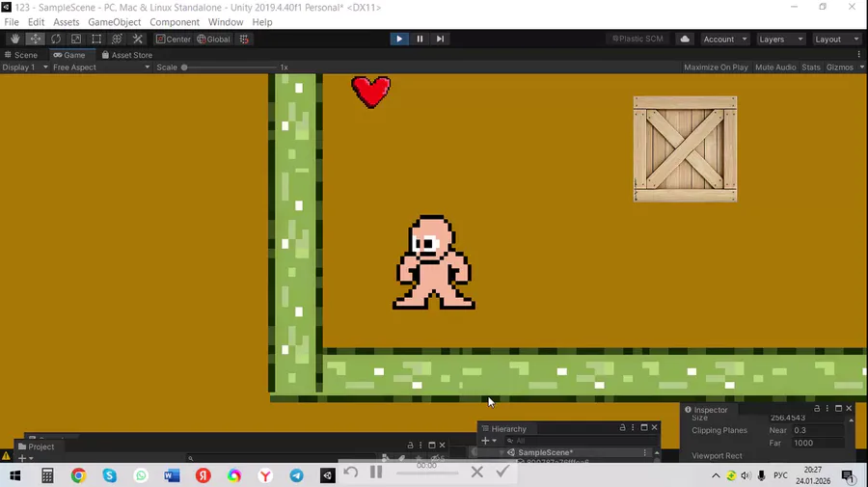Image resolution: width=868 pixels, height=487 pixels.
Task: Open Calculator from the taskbar
Action: pos(47,475)
